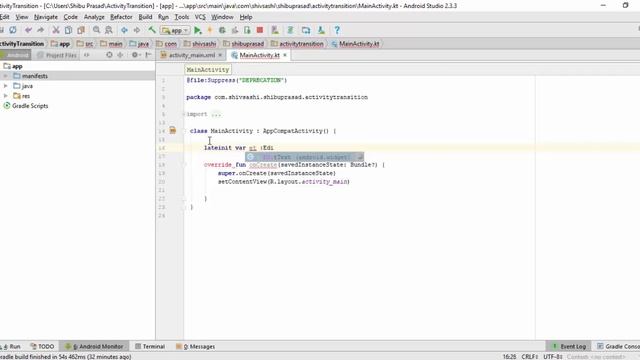Click the app breadcrumb folder

coord(60,44)
